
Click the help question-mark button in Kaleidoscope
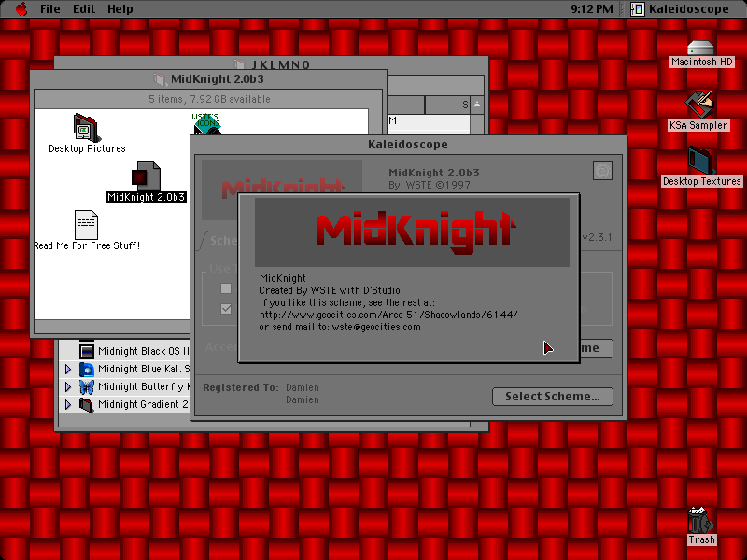(x=602, y=171)
